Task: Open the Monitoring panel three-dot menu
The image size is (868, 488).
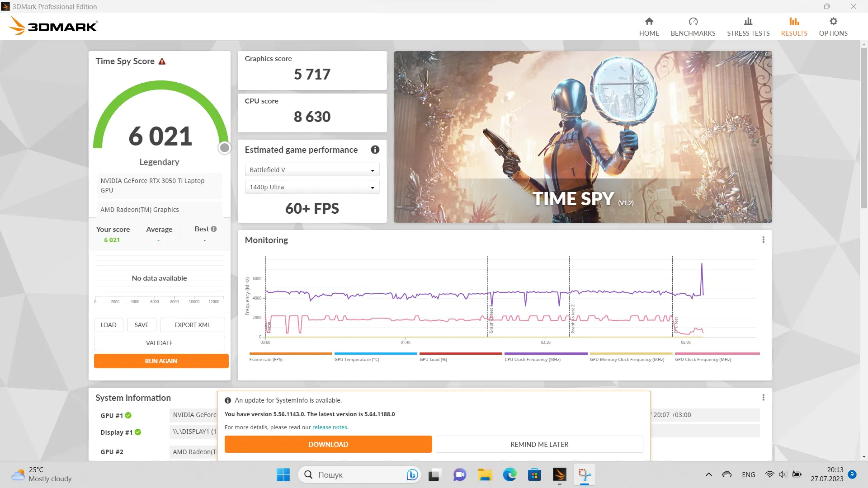Action: (x=763, y=240)
